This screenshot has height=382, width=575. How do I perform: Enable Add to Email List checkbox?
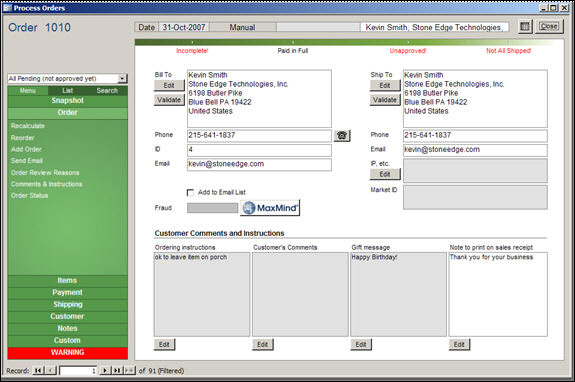190,192
